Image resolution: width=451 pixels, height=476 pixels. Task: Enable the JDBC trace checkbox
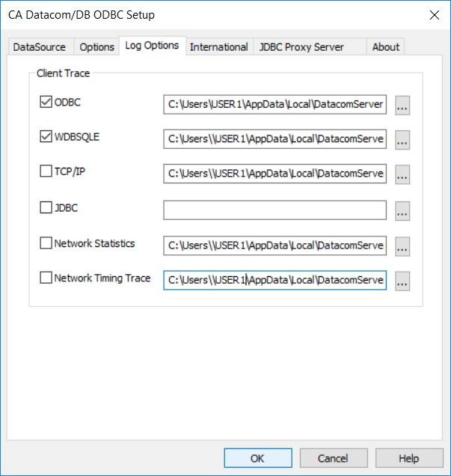point(45,208)
